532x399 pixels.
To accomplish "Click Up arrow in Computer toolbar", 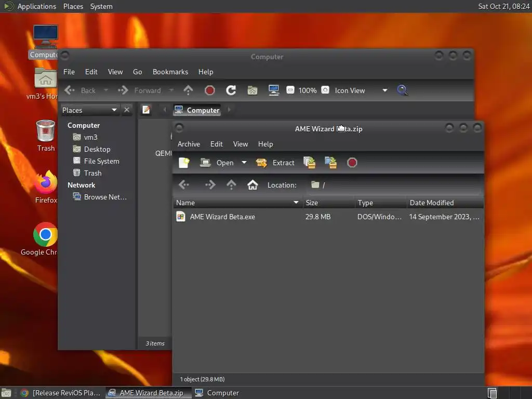I will (188, 90).
